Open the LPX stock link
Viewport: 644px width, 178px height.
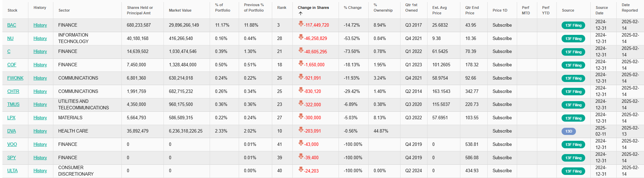[11, 118]
